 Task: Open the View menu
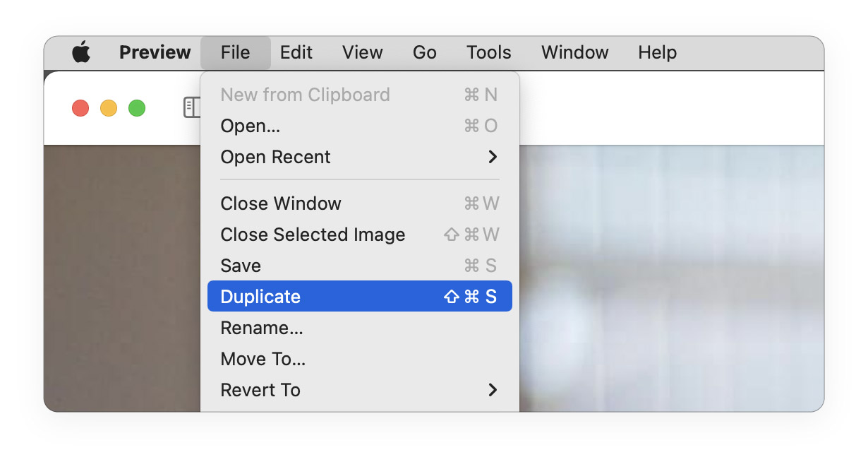click(x=363, y=52)
